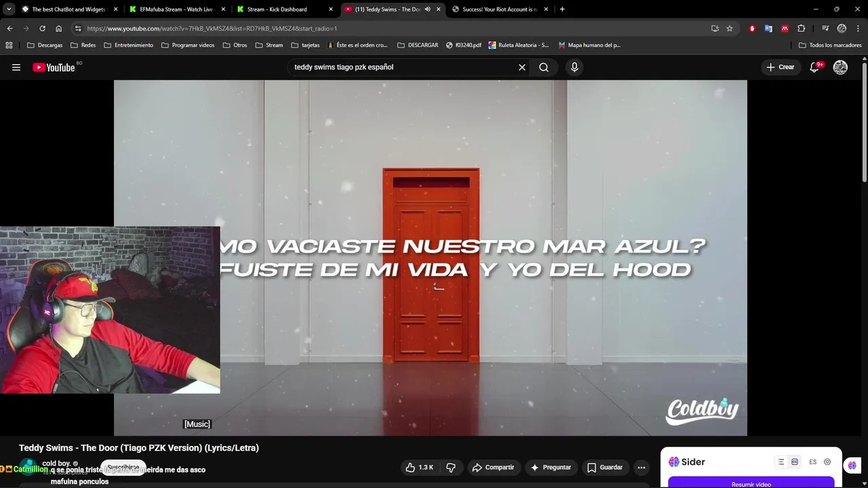Open the Redes bookmark folder
The width and height of the screenshot is (868, 488).
(x=83, y=45)
